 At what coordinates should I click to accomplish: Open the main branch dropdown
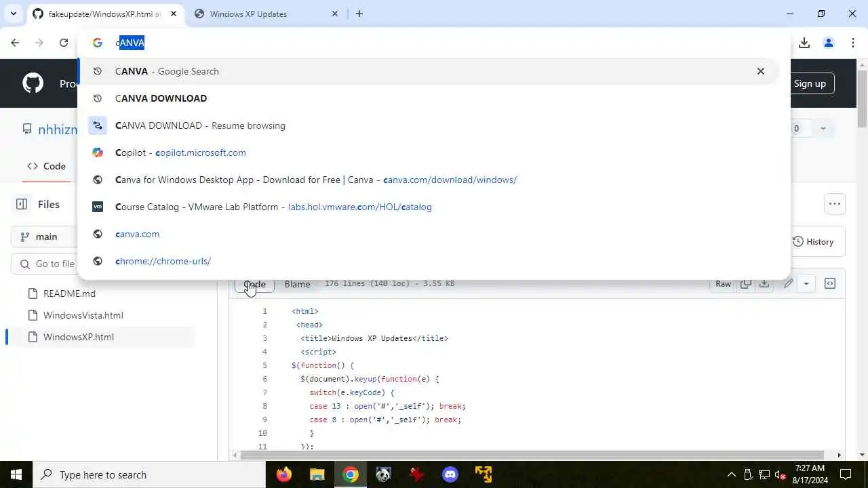(x=45, y=237)
